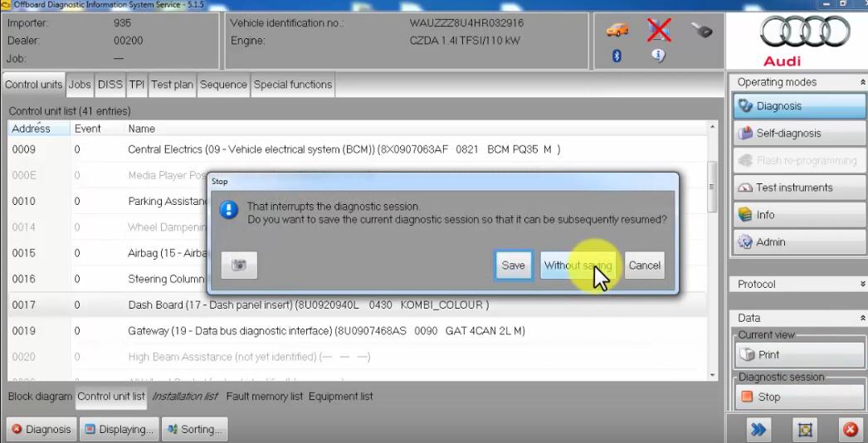Choose Without saving in Stop dialog

578,265
